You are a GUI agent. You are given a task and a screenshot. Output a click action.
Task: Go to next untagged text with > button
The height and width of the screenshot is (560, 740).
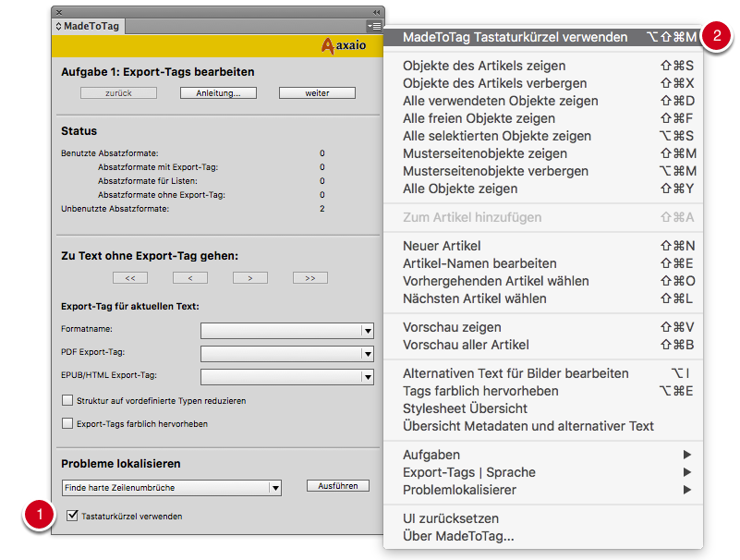click(x=250, y=278)
